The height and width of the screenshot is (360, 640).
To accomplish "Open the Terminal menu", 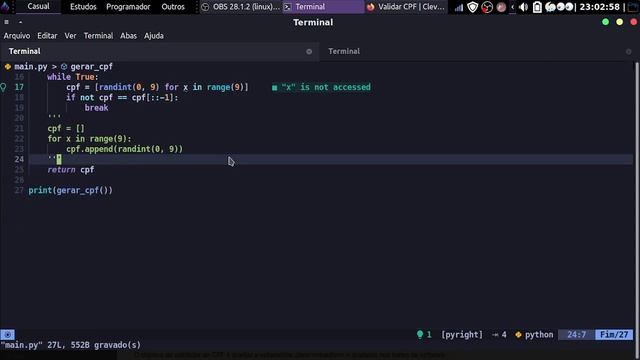I will tap(98, 36).
